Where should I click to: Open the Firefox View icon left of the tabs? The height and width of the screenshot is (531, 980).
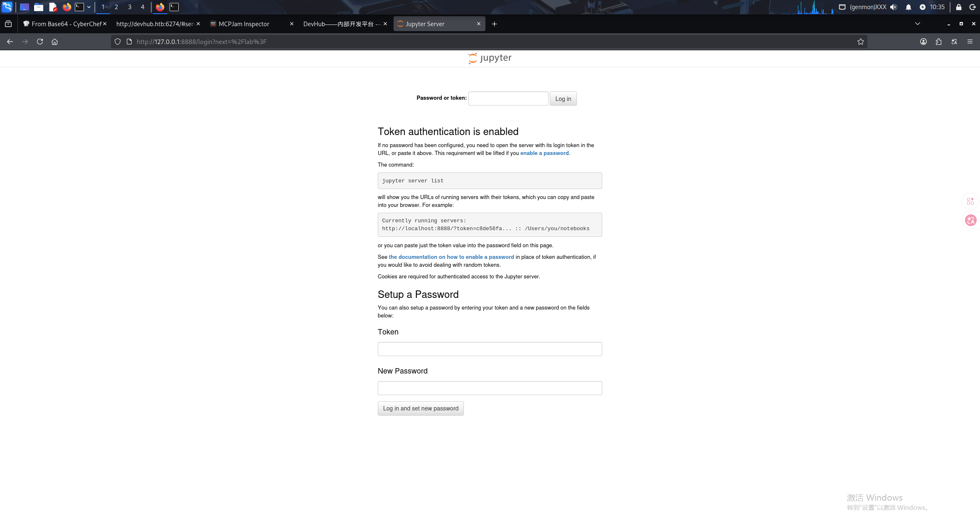tap(8, 24)
